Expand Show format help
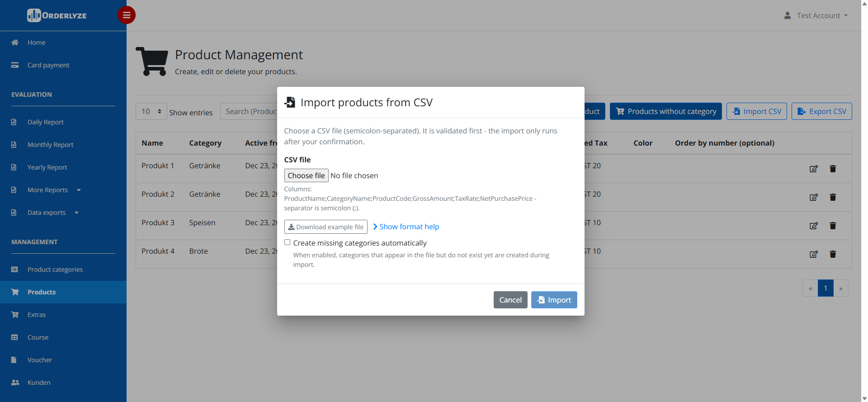This screenshot has height=402, width=868. click(x=406, y=227)
